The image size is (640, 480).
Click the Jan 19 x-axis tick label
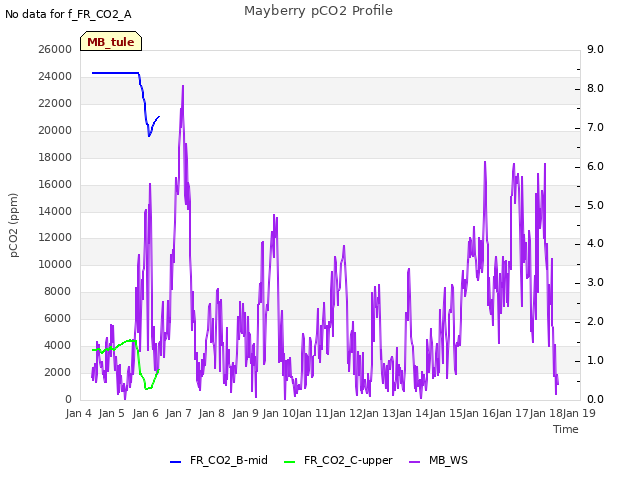pyautogui.click(x=579, y=413)
